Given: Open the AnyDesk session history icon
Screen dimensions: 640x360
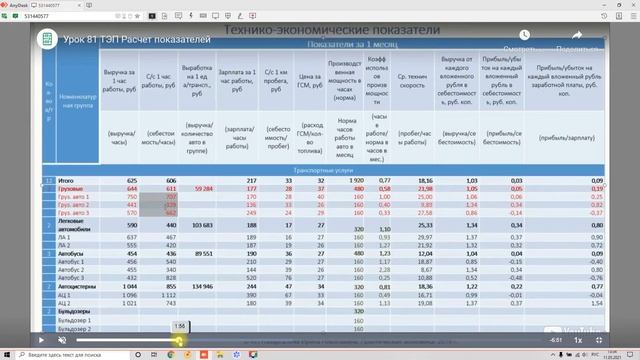Looking at the screenshot, I should tap(604, 16).
